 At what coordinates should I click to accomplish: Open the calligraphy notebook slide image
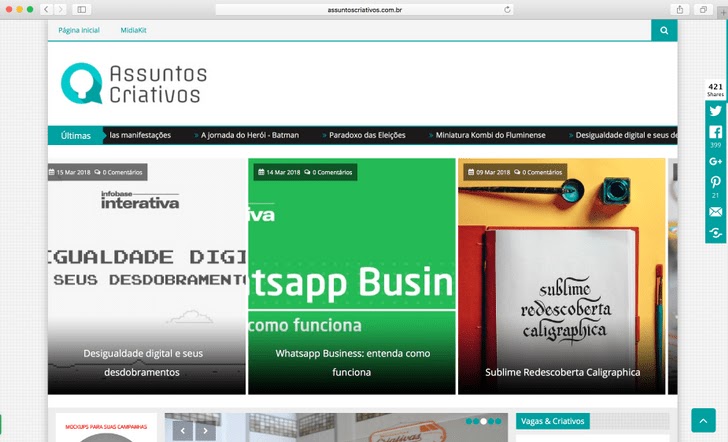point(562,276)
